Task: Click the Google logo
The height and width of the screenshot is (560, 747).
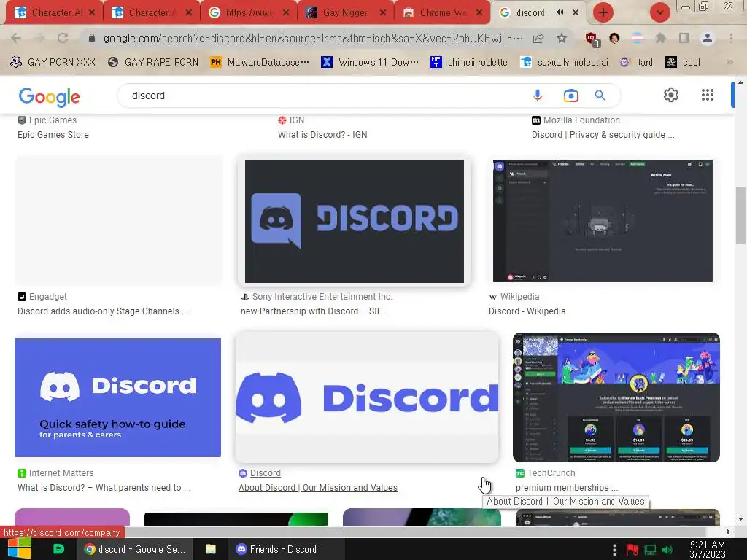Action: coord(49,97)
